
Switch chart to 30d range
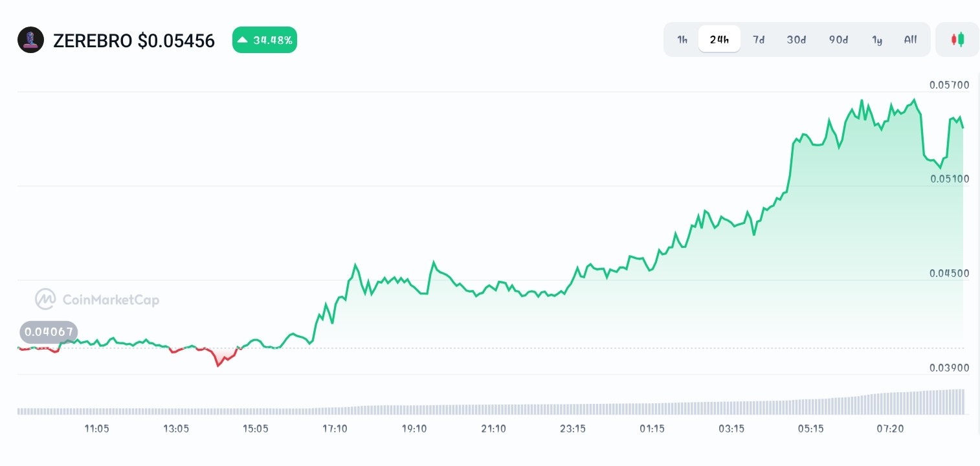pyautogui.click(x=796, y=39)
